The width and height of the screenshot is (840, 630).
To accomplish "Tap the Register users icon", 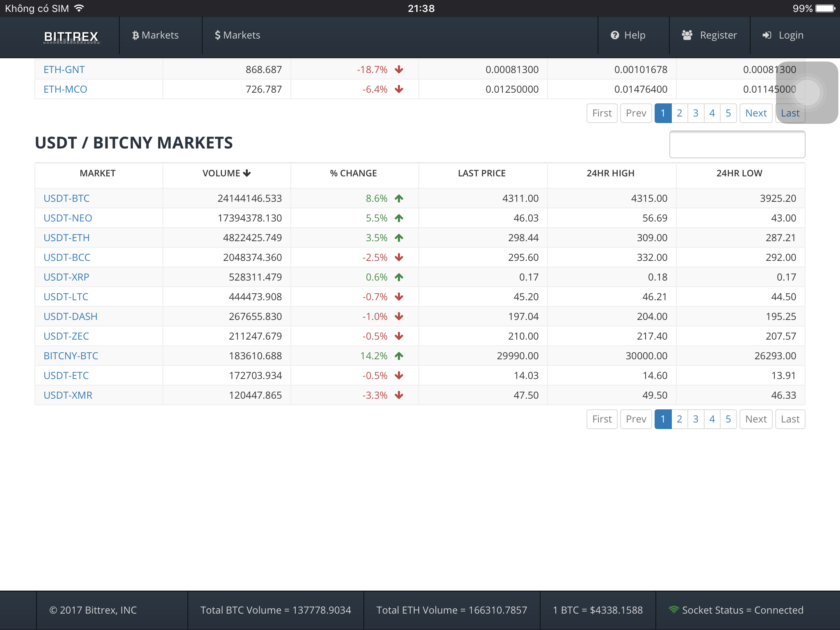I will (687, 35).
